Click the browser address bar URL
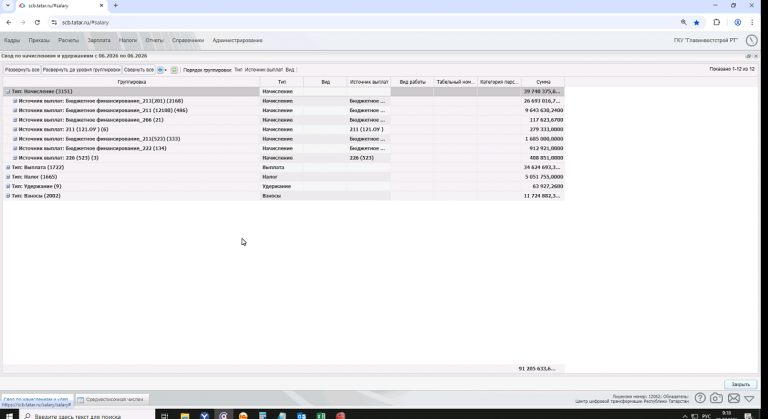Screen dimensions: 768x419 (x=85, y=23)
